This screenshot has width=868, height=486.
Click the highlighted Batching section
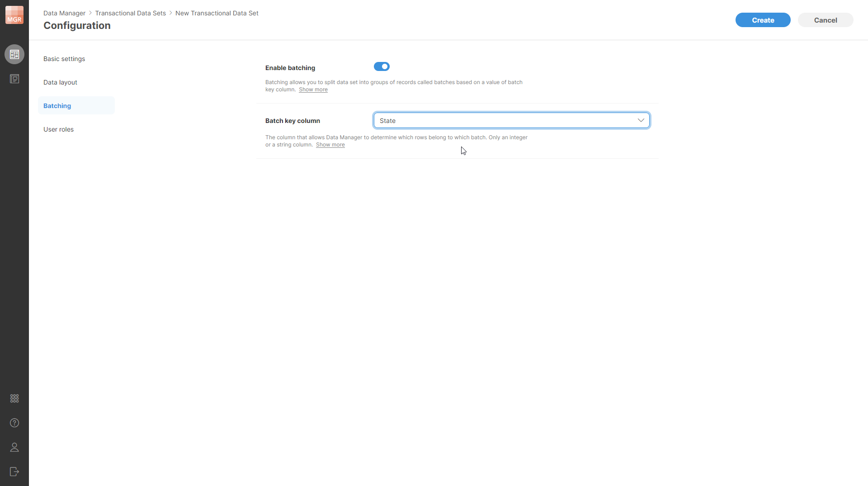click(57, 105)
